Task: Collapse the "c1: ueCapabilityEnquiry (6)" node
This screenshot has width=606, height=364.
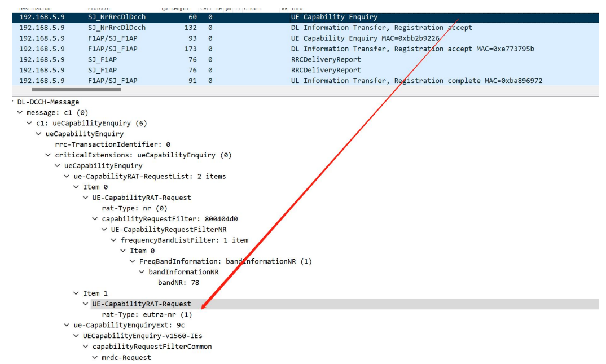Action: click(x=30, y=124)
